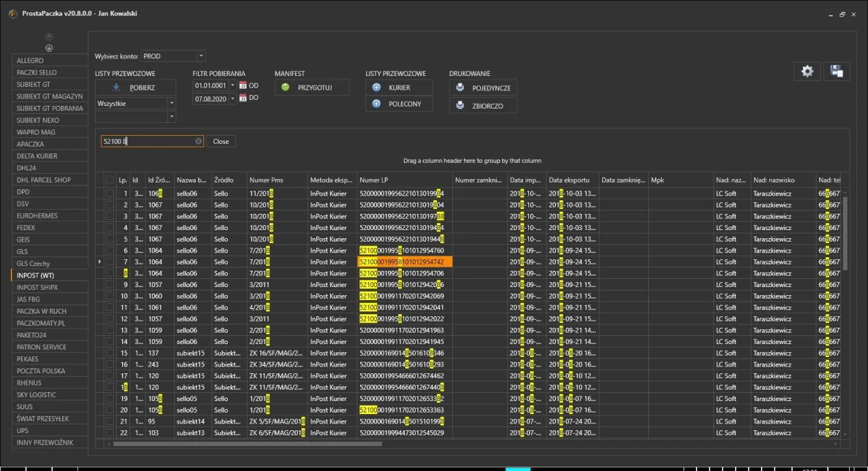Open settings with the gear icon

pyautogui.click(x=807, y=71)
